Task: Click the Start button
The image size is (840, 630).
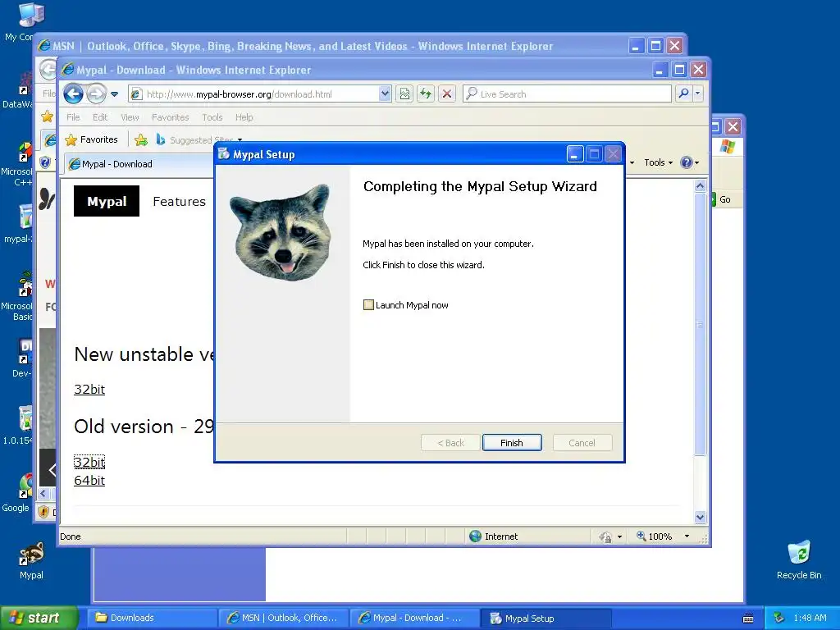Action: point(38,618)
